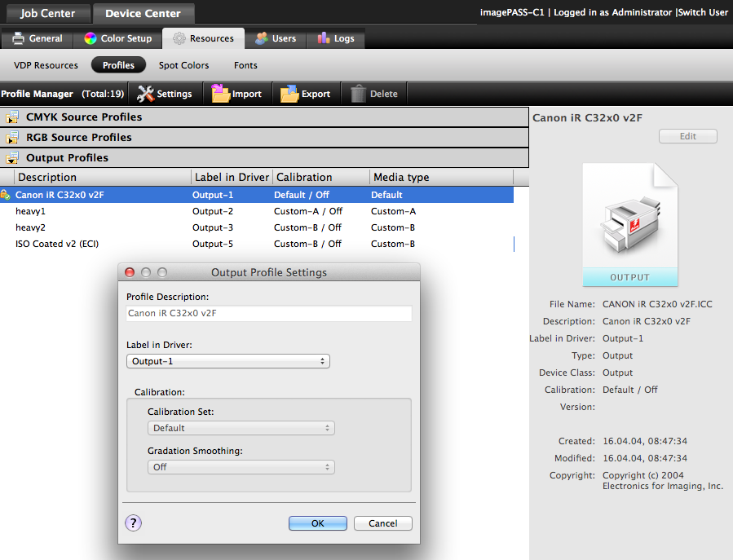Click the Import toolbar label
The image size is (733, 560).
pyautogui.click(x=247, y=94)
